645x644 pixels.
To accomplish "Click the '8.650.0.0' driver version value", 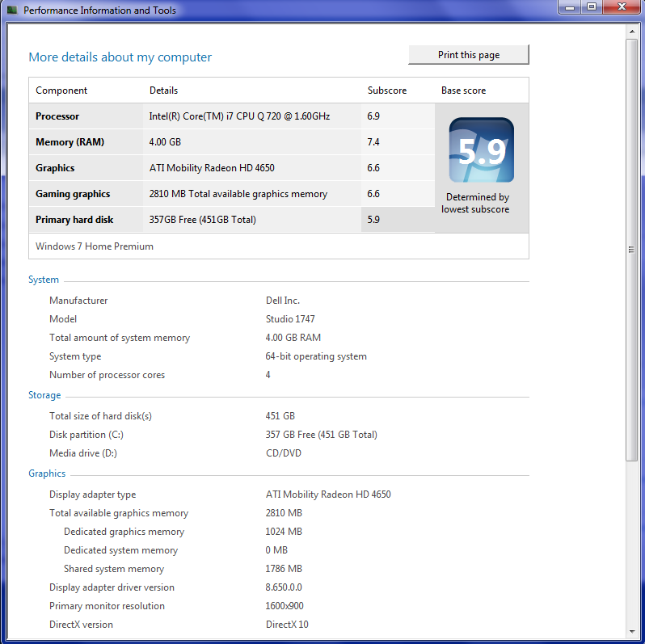I will point(284,587).
